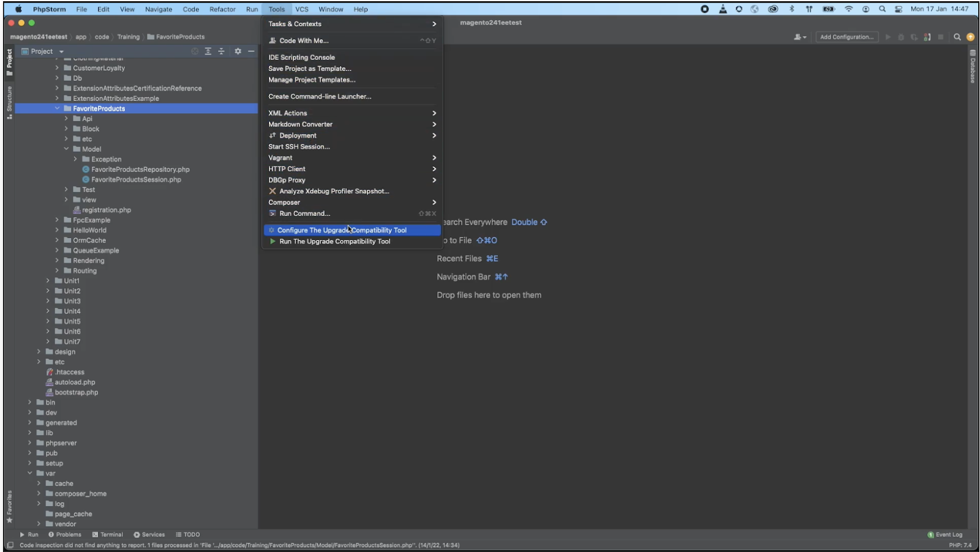The height and width of the screenshot is (552, 980).
Task: Click the orange IDE update arrow icon
Action: [x=970, y=37]
